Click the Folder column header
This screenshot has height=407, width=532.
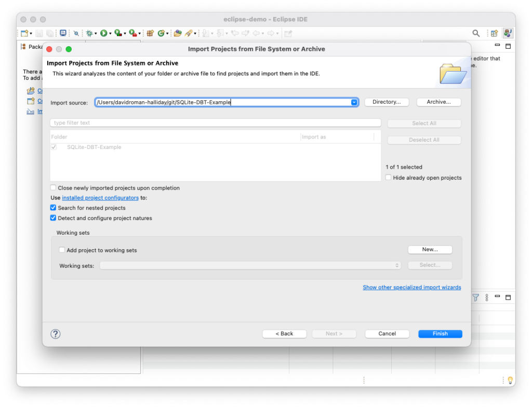pyautogui.click(x=59, y=137)
